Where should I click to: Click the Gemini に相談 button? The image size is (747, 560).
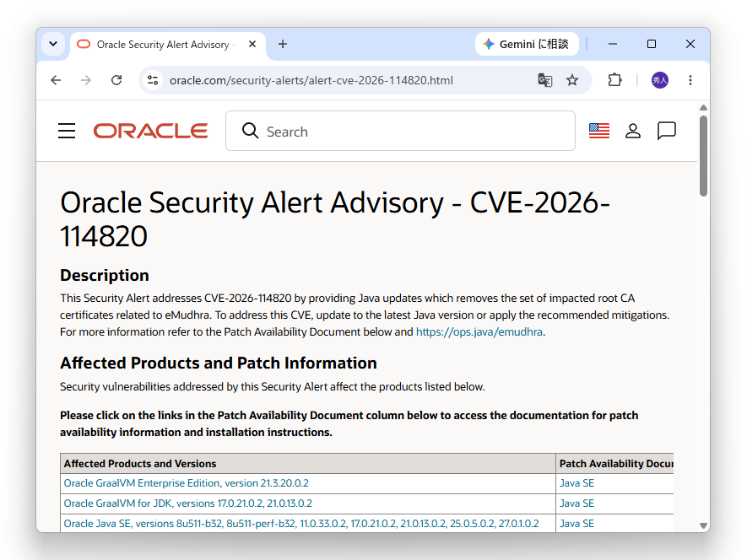click(x=527, y=45)
